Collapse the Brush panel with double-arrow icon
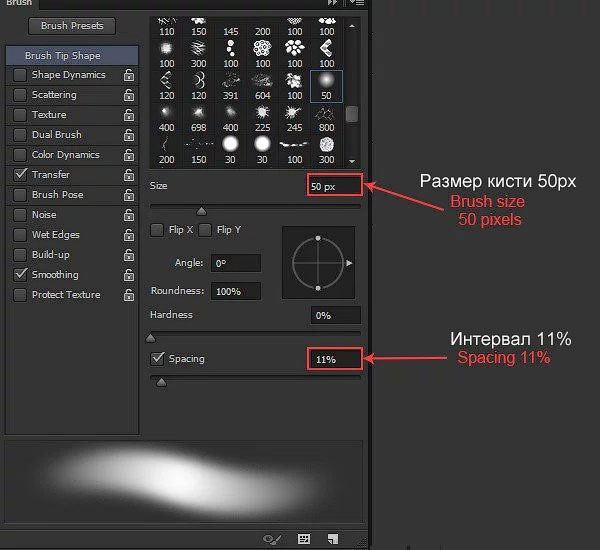The height and width of the screenshot is (550, 600). point(332,3)
